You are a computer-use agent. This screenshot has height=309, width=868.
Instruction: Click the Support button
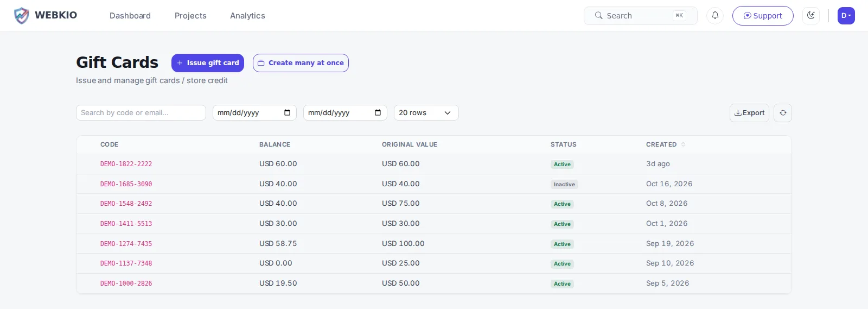coord(763,16)
